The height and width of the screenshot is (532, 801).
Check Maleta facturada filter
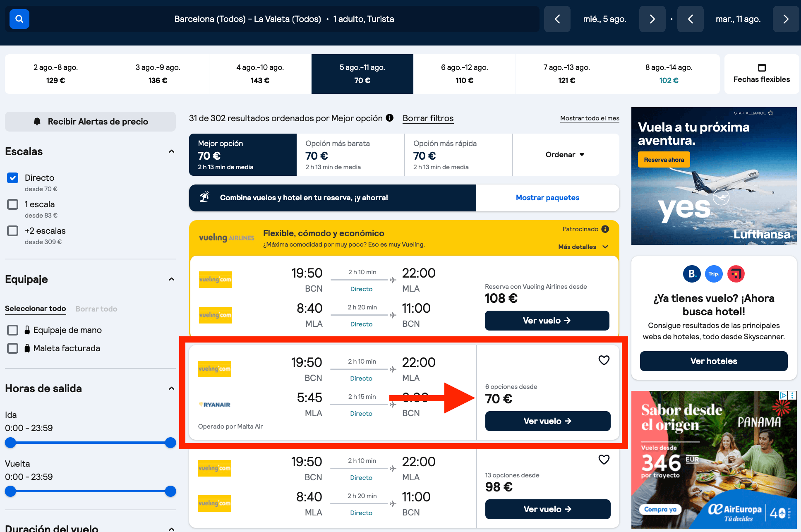click(x=13, y=348)
